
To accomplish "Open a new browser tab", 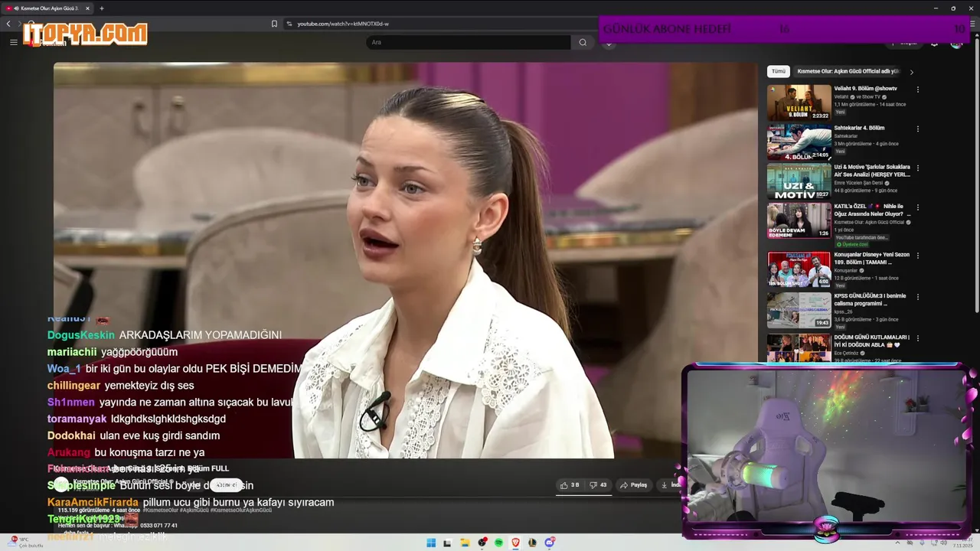I will (x=102, y=8).
